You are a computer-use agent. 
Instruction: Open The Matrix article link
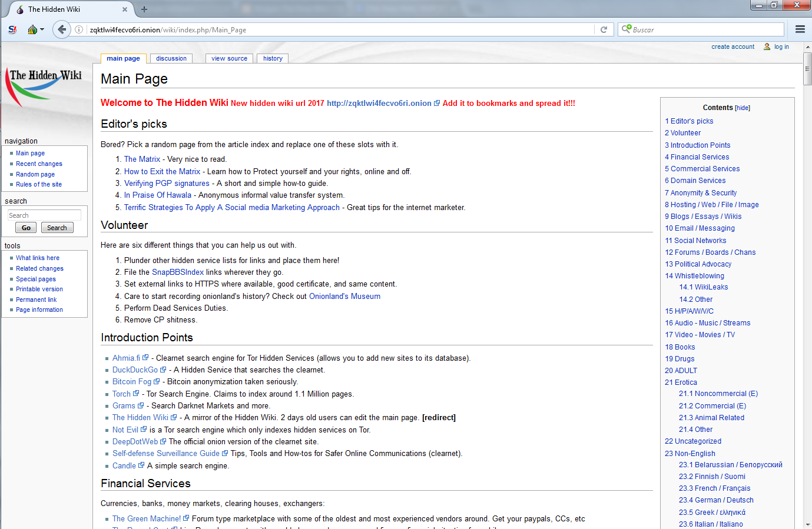click(x=142, y=159)
